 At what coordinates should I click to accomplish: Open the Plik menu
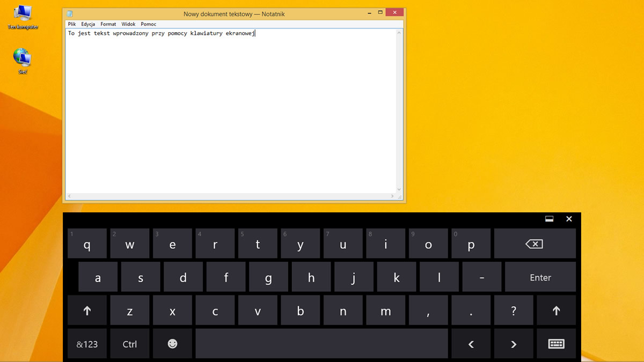click(x=72, y=24)
